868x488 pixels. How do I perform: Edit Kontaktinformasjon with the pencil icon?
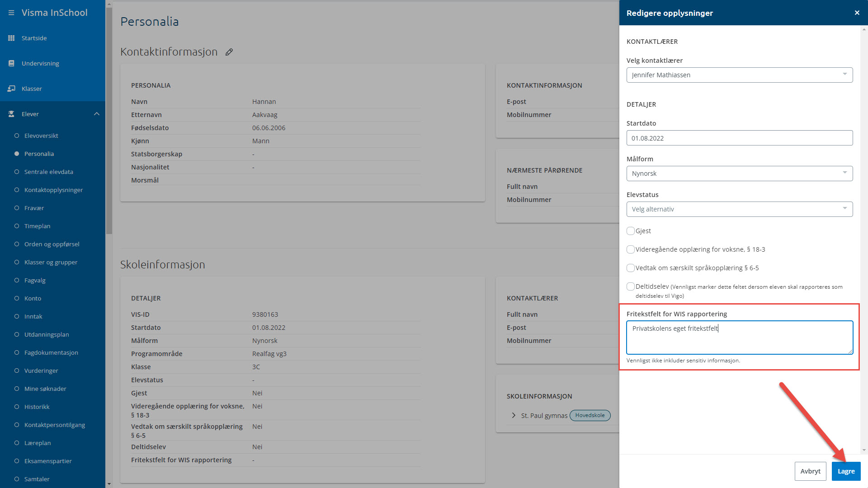(x=229, y=52)
